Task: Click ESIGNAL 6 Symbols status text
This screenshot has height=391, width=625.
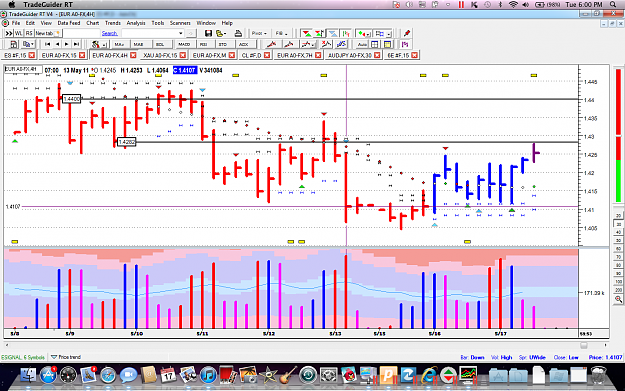Action: [23, 357]
